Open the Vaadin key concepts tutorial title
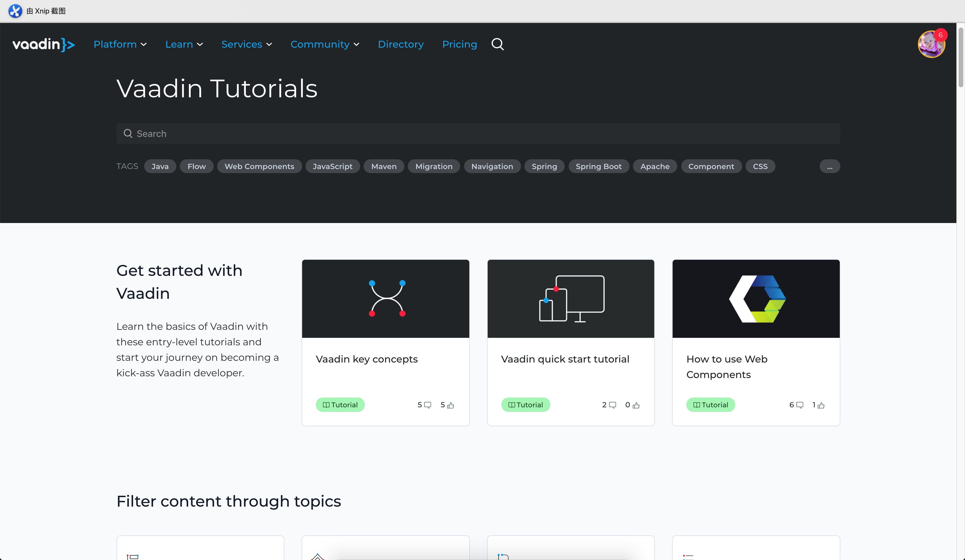The height and width of the screenshot is (560, 965). 366,359
